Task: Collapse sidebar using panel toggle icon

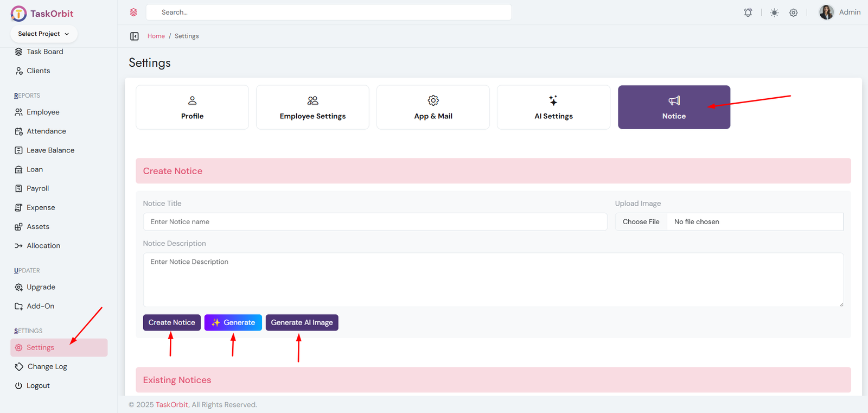Action: 135,36
